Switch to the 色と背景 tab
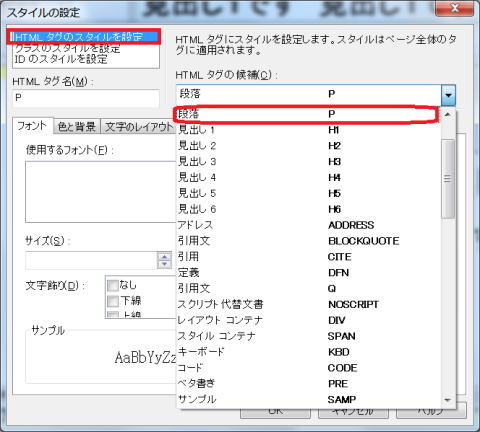 tap(77, 127)
